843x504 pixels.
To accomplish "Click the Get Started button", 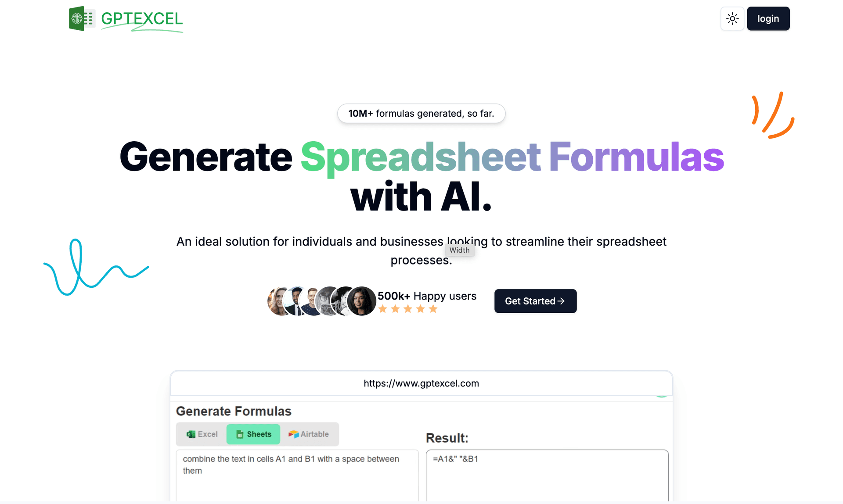I will 534,301.
